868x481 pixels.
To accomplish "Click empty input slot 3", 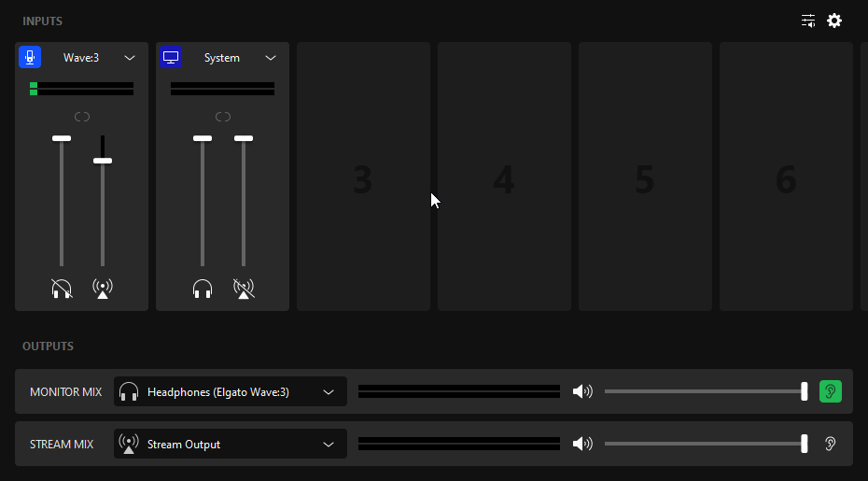I will click(363, 177).
